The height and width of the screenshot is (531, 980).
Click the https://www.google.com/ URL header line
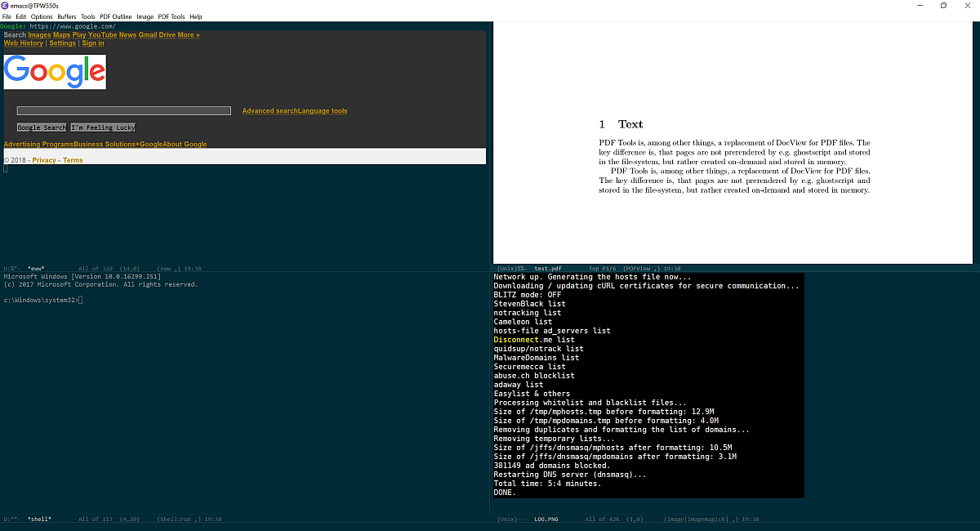point(72,26)
